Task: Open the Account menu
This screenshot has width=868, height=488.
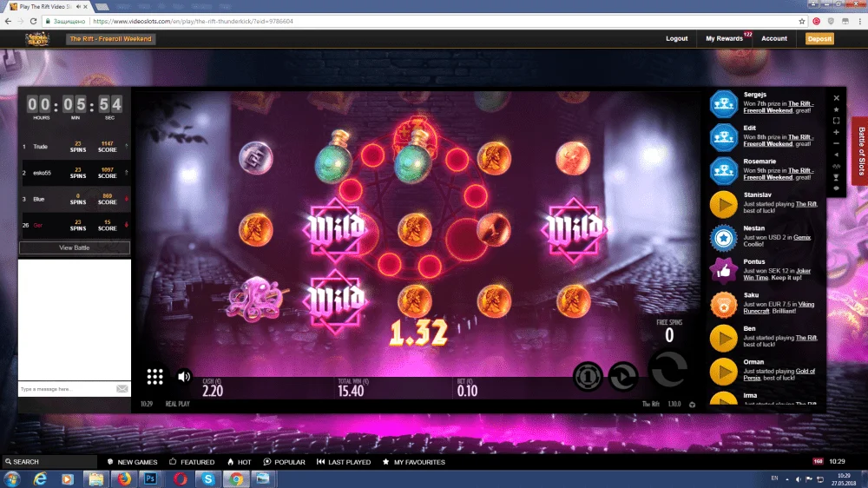Action: [774, 39]
